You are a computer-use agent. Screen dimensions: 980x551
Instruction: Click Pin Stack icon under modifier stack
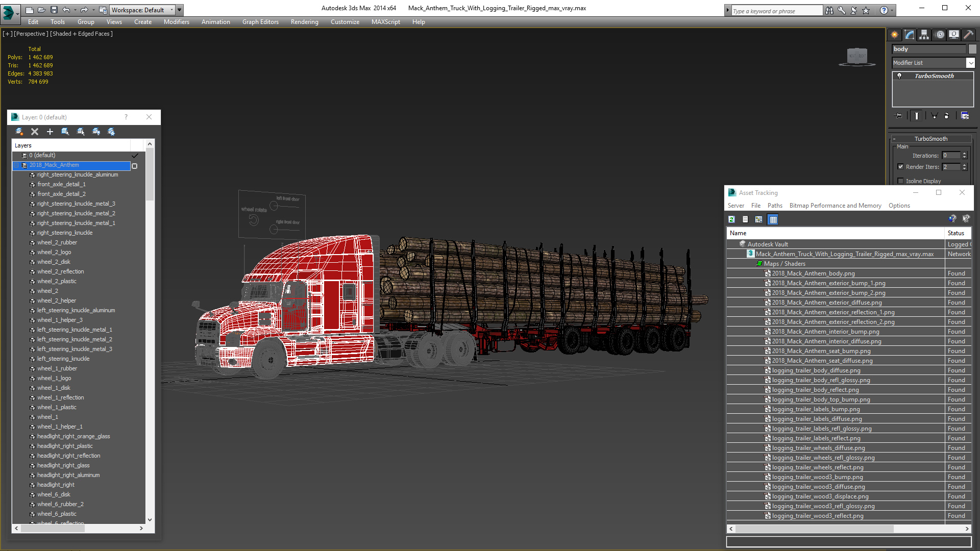pos(899,116)
